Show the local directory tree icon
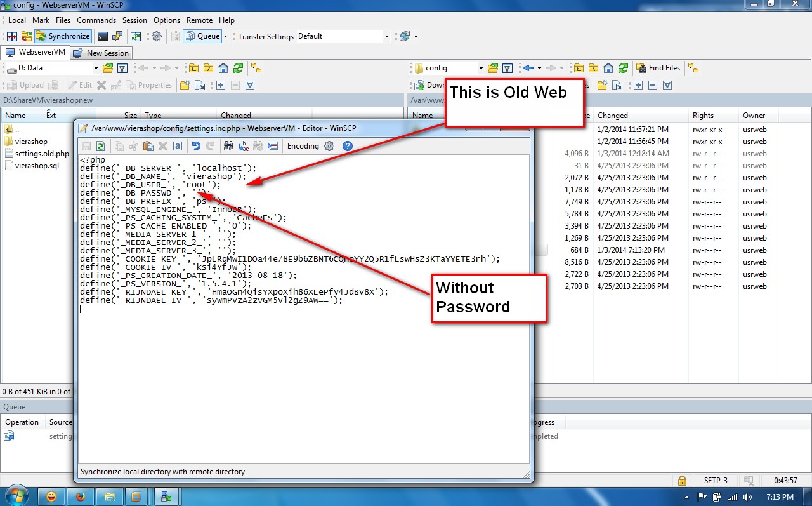This screenshot has width=812, height=506. point(256,68)
